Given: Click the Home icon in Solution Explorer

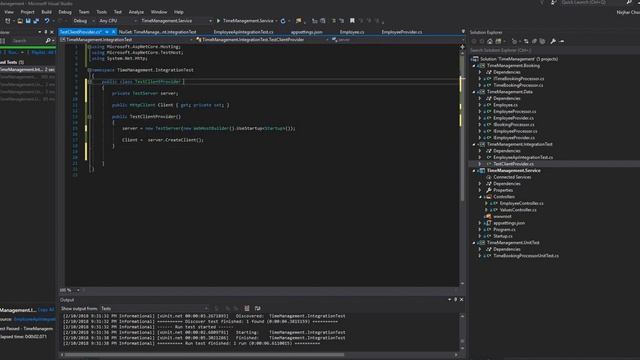Looking at the screenshot, I should (490, 41).
